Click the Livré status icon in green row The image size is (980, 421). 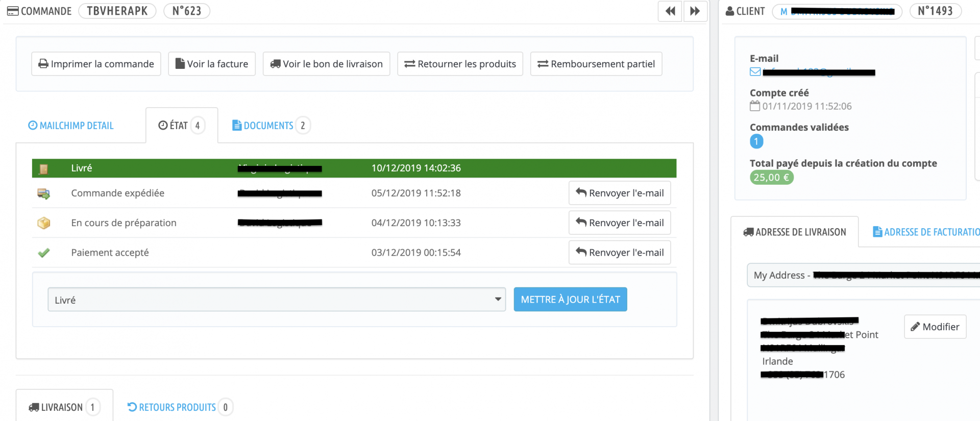44,168
